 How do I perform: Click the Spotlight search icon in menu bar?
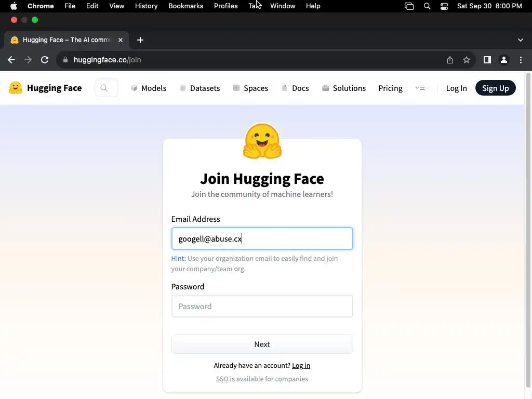pyautogui.click(x=427, y=6)
